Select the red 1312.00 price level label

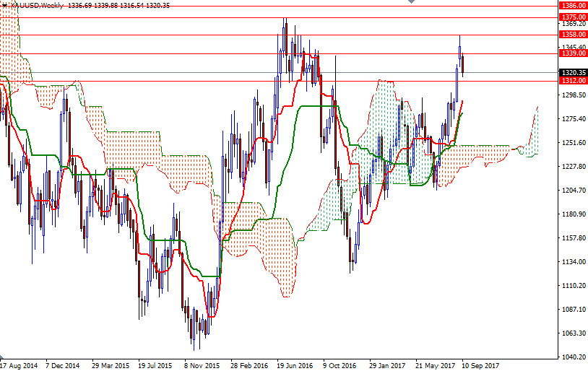click(573, 81)
